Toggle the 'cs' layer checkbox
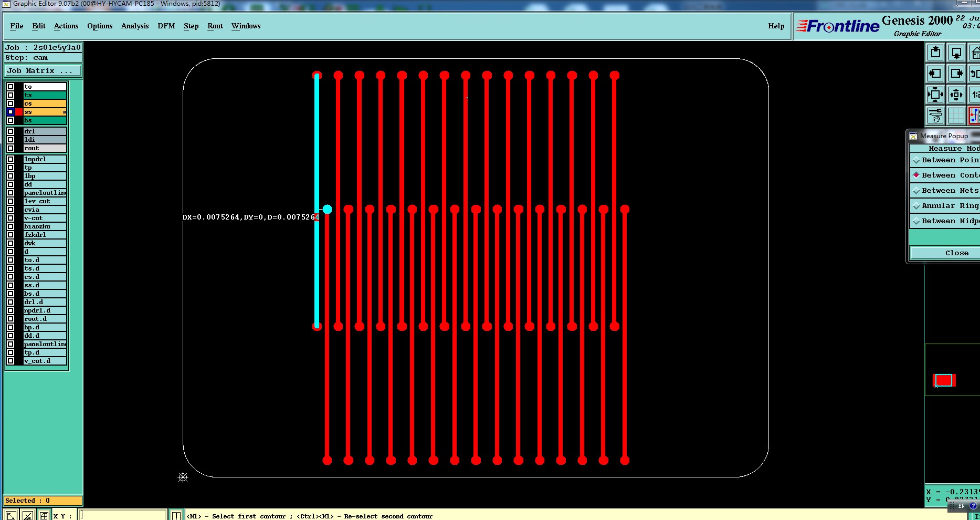The width and height of the screenshot is (980, 520). [x=10, y=103]
